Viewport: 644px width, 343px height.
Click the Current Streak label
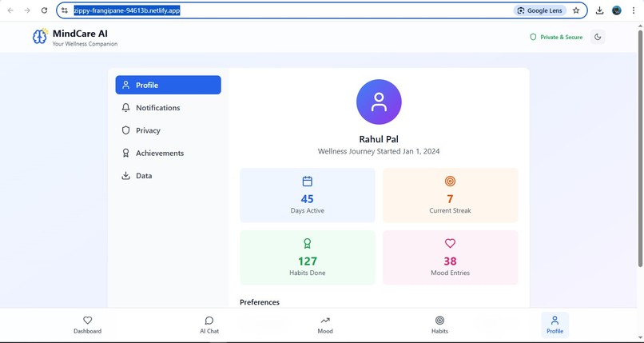pos(450,211)
